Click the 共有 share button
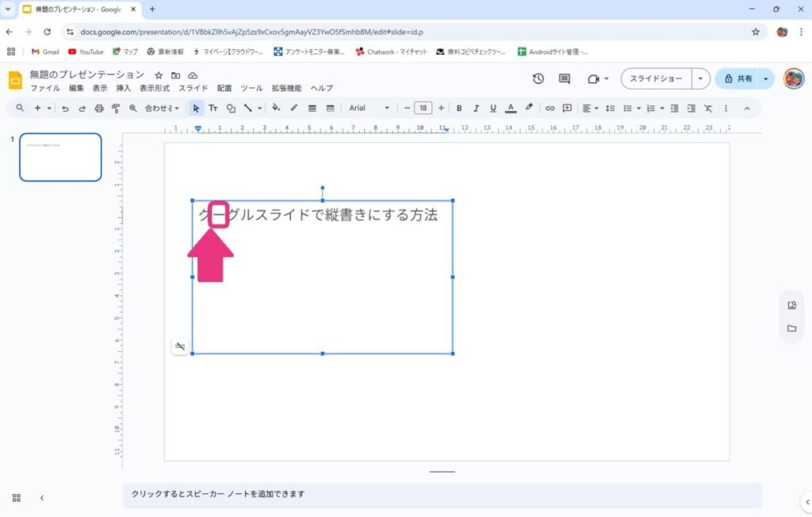The width and height of the screenshot is (812, 517). click(738, 79)
